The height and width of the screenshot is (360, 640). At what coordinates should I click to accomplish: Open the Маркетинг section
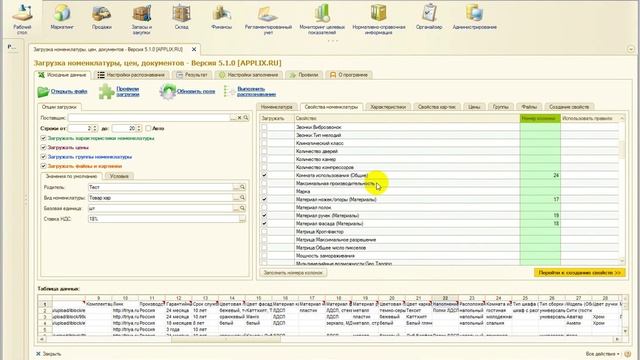click(62, 18)
